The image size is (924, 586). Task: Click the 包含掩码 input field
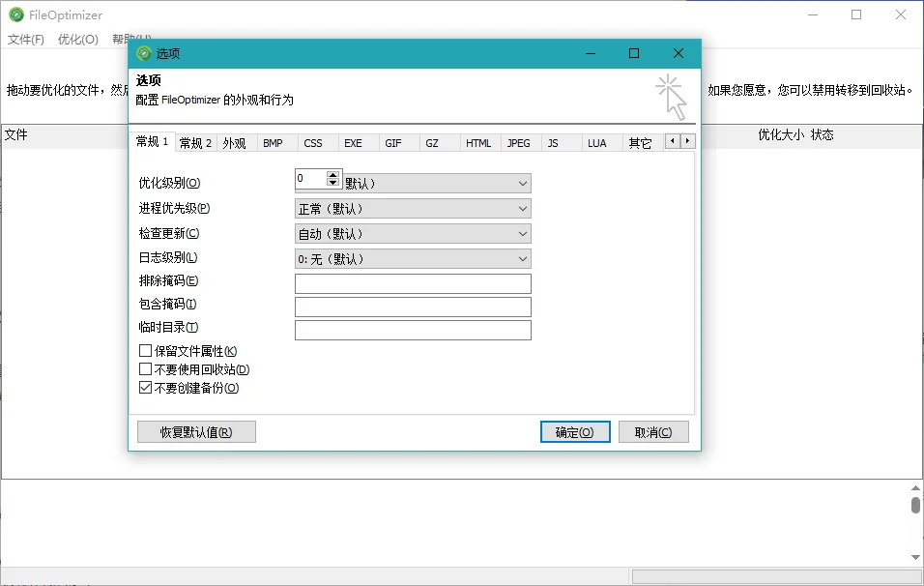pyautogui.click(x=413, y=307)
